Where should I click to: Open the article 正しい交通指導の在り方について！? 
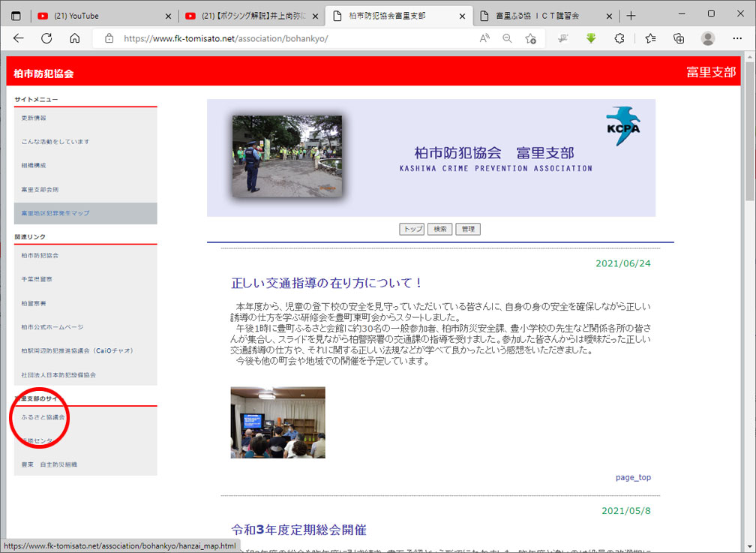click(327, 283)
